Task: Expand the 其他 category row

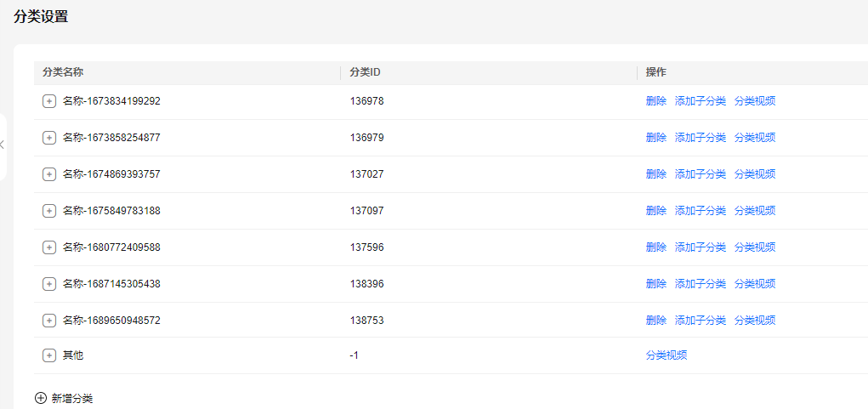Action: [49, 356]
